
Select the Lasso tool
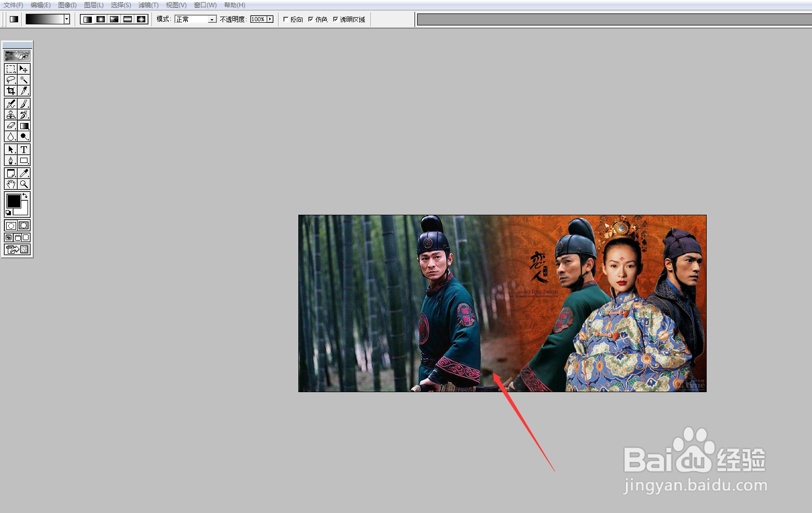pyautogui.click(x=11, y=80)
